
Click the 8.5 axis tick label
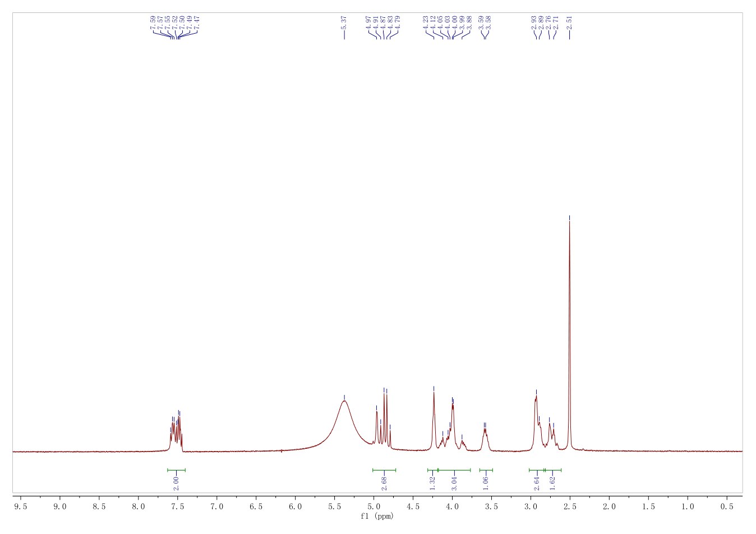pyautogui.click(x=99, y=506)
